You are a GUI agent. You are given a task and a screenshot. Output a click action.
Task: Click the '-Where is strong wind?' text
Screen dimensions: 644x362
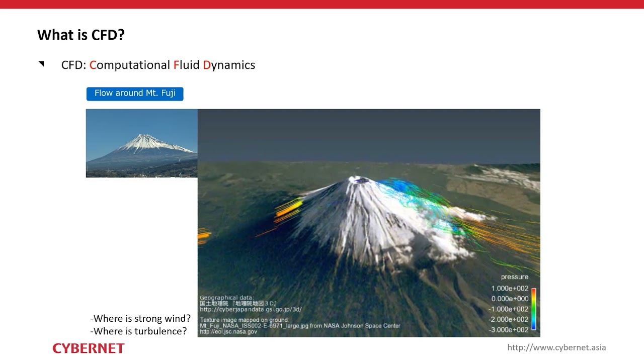point(140,319)
